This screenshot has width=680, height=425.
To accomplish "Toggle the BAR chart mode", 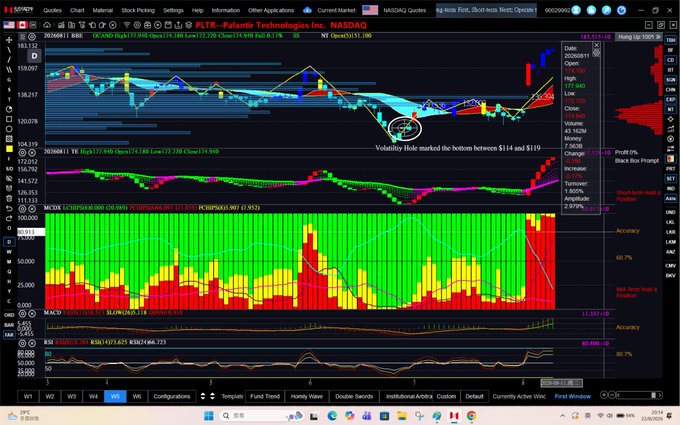I will (9, 325).
